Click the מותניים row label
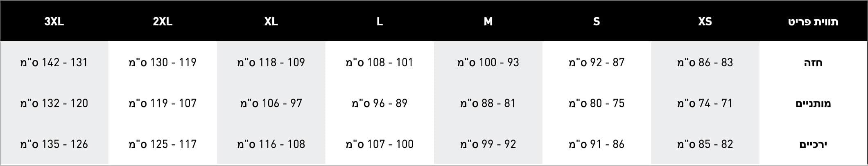This screenshot has height=166, width=868. click(x=813, y=103)
